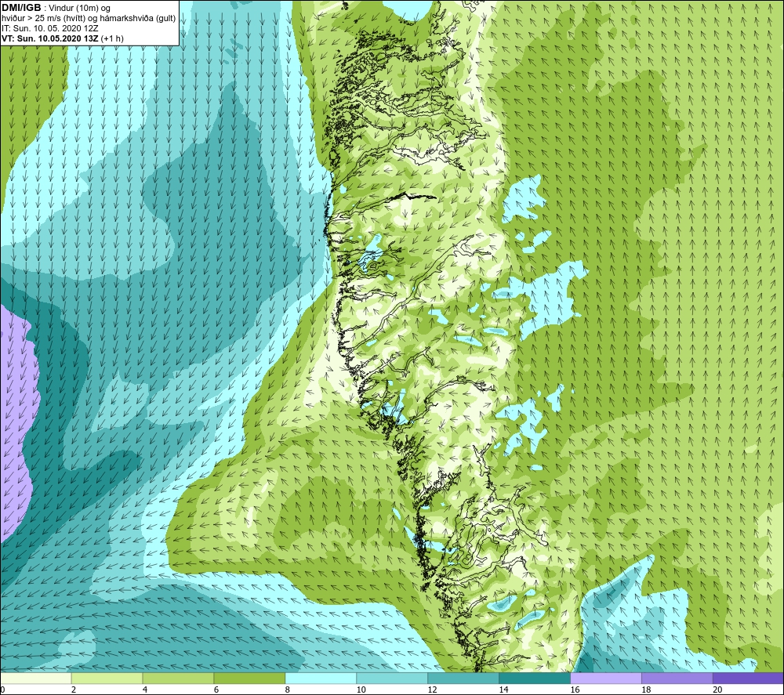Select the VT valid time line
The image size is (784, 695).
coord(63,38)
